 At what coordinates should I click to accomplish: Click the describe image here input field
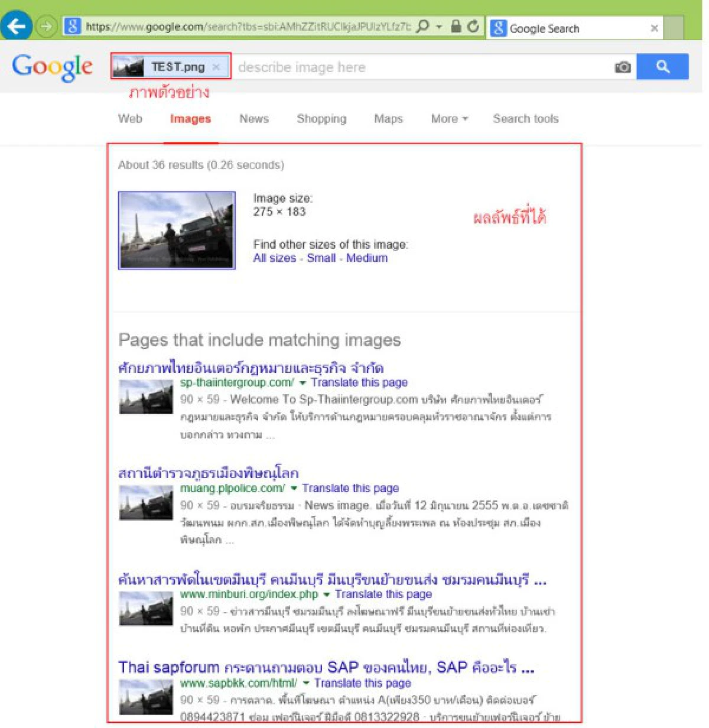click(x=419, y=67)
